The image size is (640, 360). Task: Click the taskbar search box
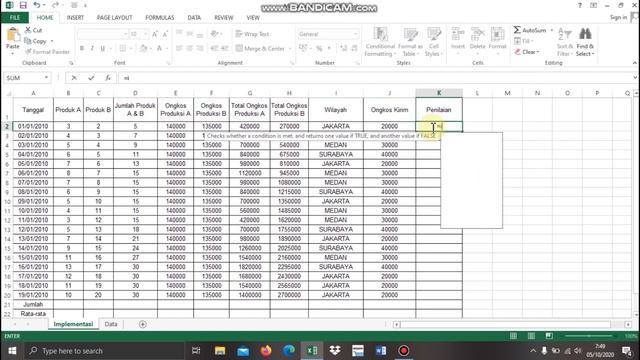[x=104, y=351]
